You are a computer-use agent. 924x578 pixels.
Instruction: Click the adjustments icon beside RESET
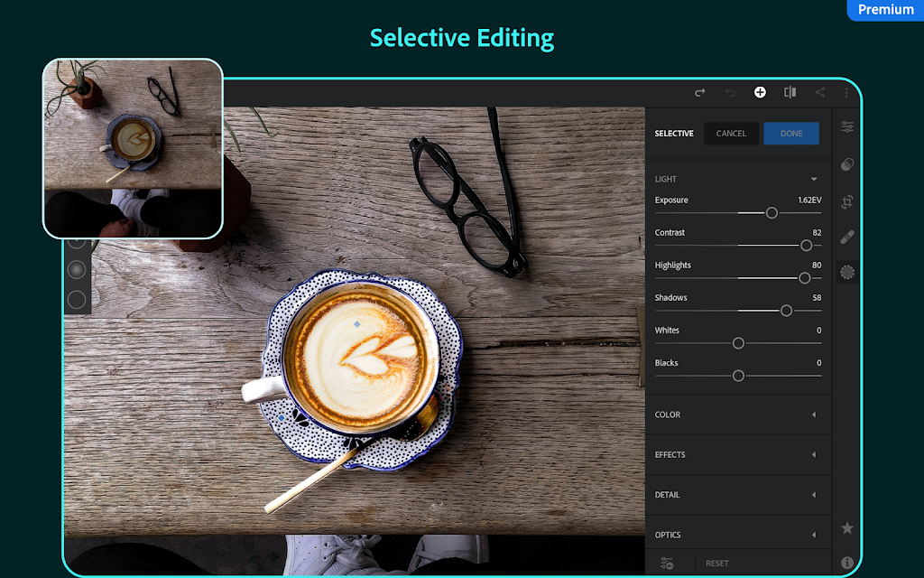[667, 564]
